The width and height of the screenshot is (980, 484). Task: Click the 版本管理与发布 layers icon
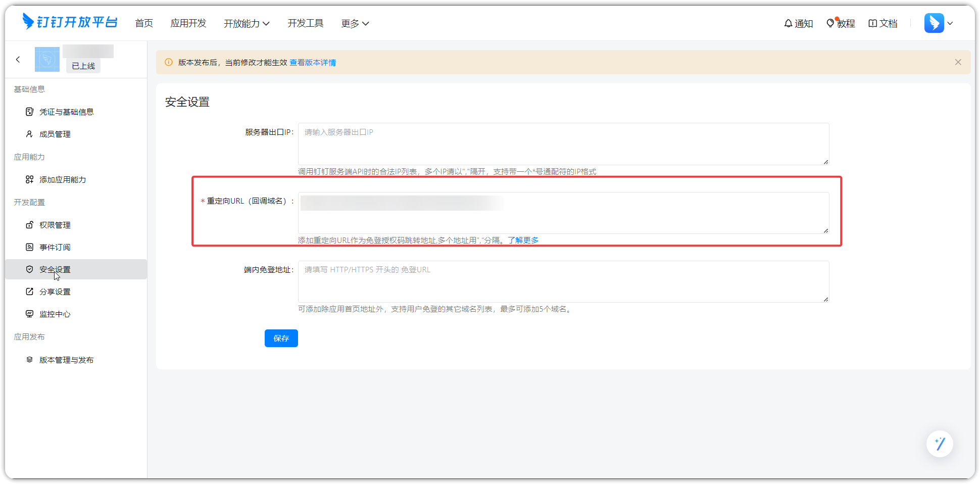point(29,360)
